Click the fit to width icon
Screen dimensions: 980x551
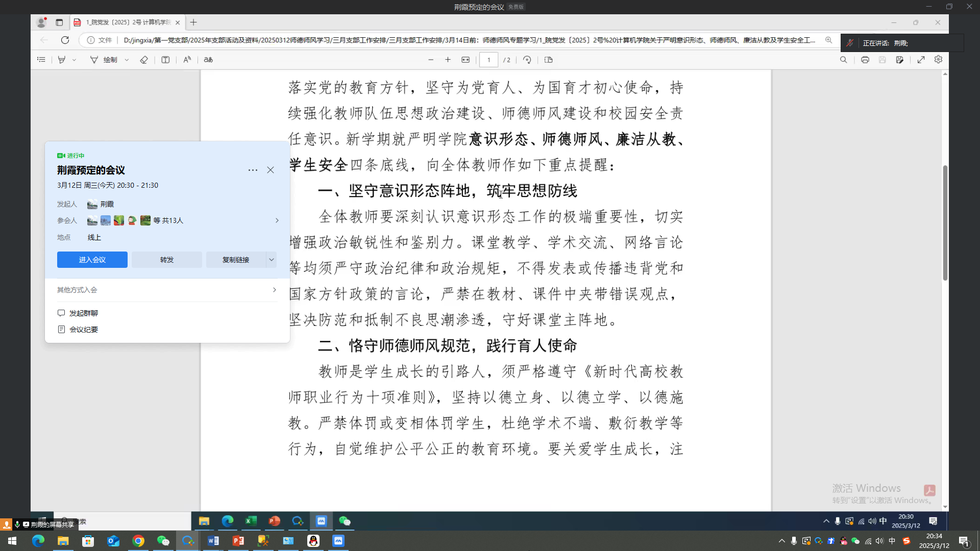[x=465, y=60]
